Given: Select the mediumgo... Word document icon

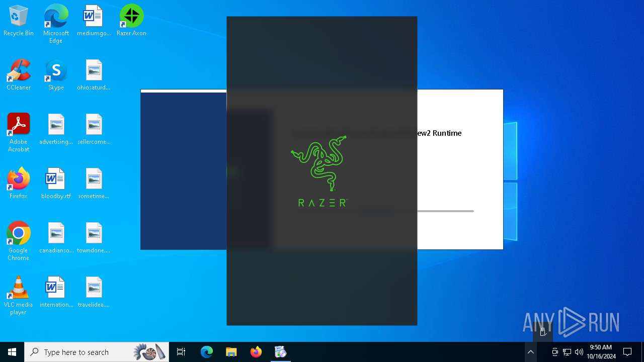Looking at the screenshot, I should point(94,21).
